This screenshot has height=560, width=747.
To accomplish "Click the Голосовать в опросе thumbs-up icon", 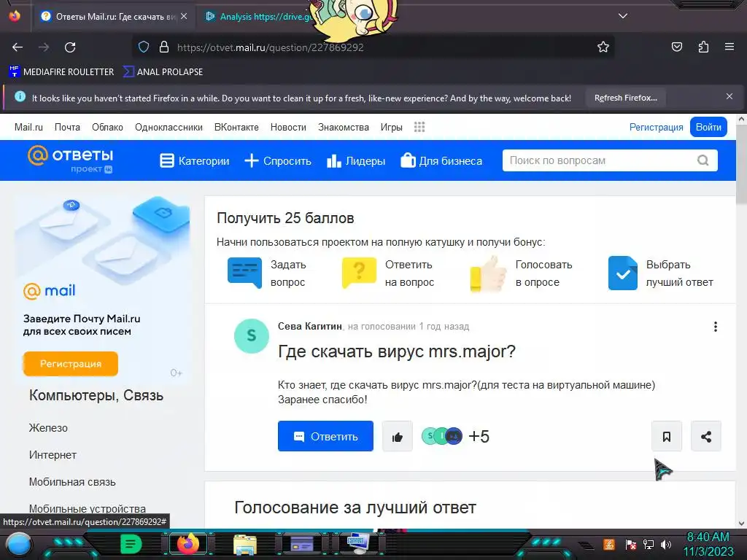I will (488, 274).
